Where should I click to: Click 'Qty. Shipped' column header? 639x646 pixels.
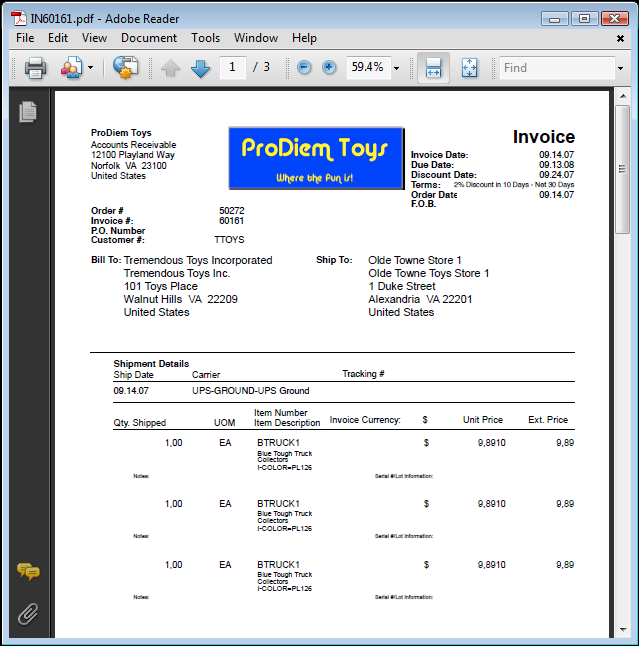[140, 423]
